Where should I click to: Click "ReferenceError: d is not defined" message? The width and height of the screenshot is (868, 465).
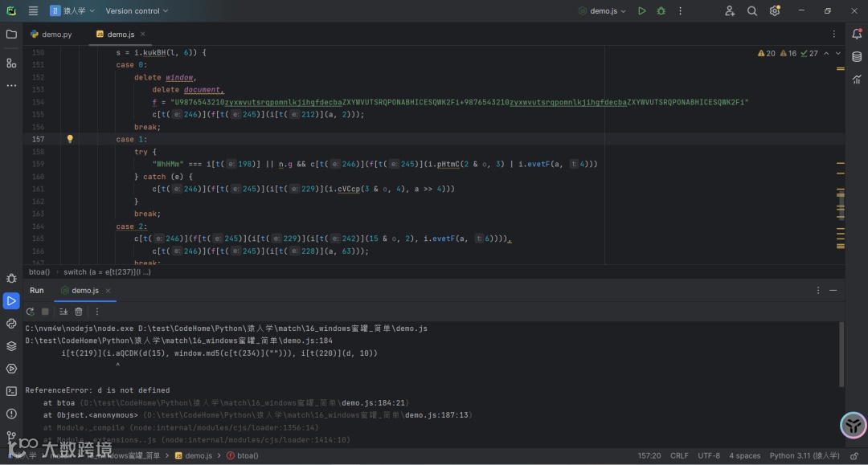click(97, 390)
